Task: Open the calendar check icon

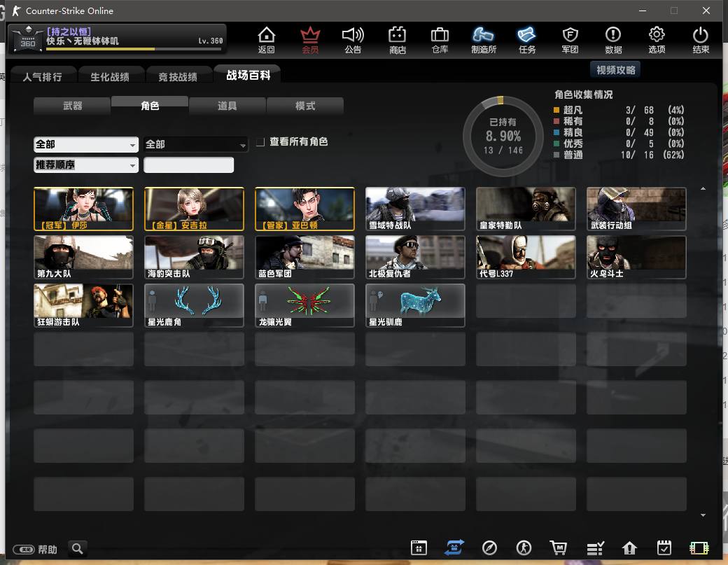Action: [x=664, y=547]
